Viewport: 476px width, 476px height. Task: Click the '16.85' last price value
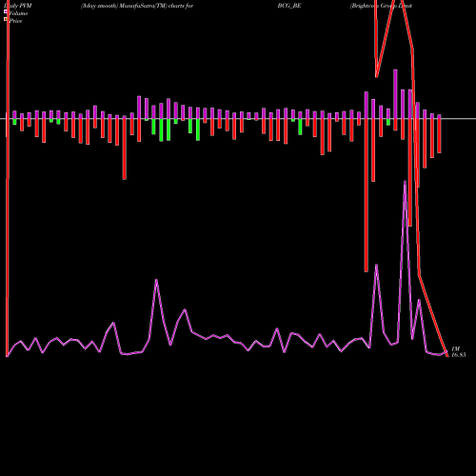click(459, 355)
